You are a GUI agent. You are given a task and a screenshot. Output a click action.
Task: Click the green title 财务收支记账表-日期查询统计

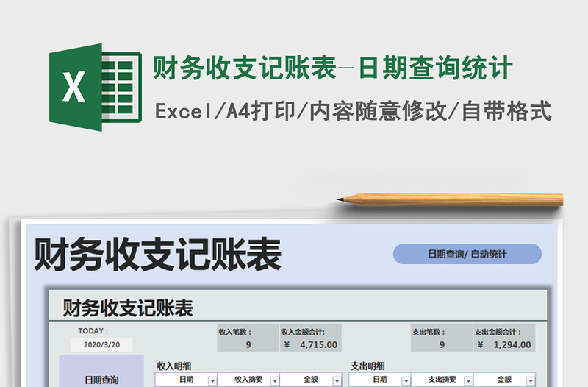click(332, 69)
